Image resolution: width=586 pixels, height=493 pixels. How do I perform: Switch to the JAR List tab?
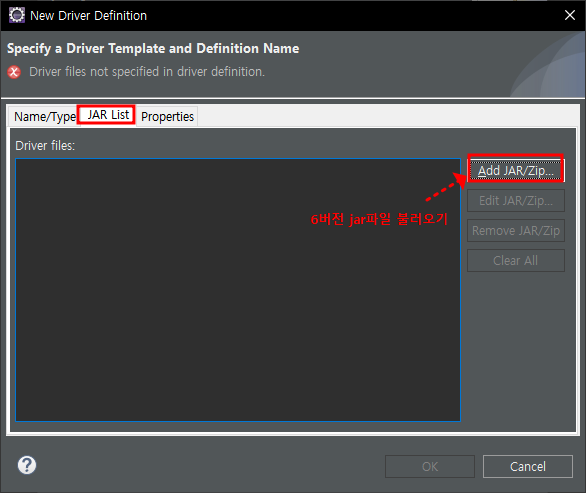tap(108, 115)
